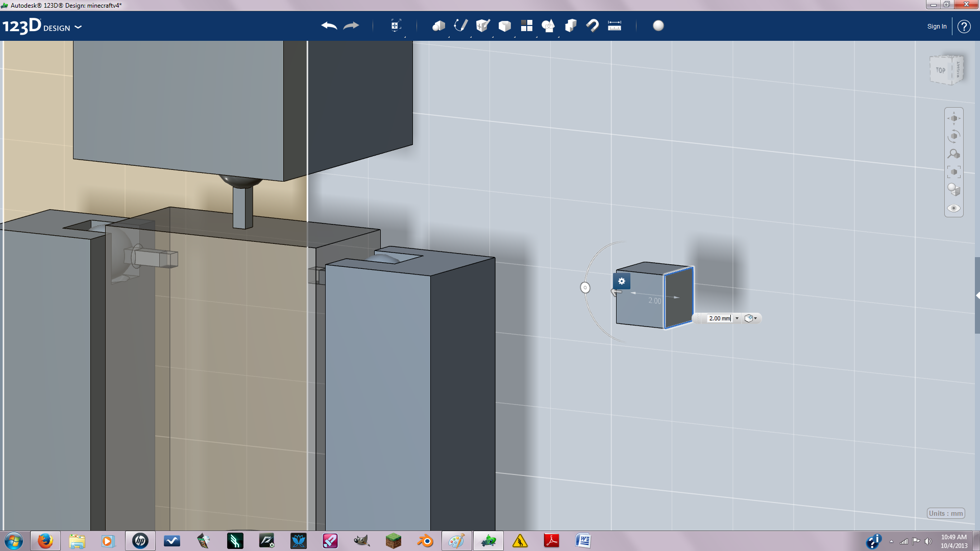Open Microsoft Word from the taskbar

[583, 541]
